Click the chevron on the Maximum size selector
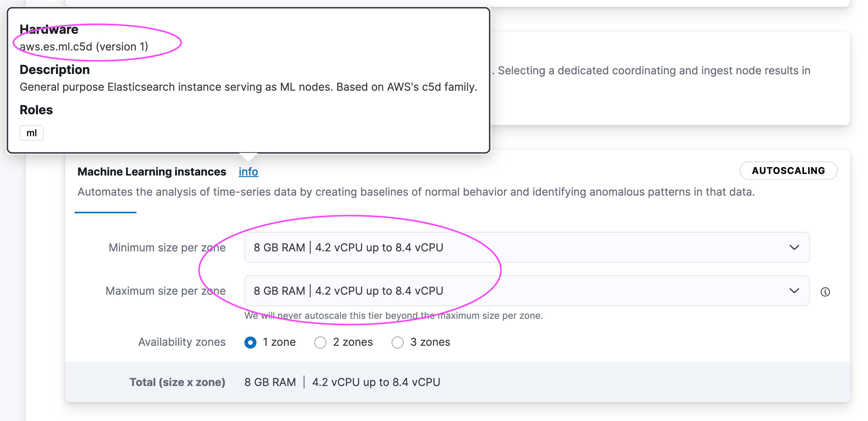The image size is (868, 421). point(795,291)
